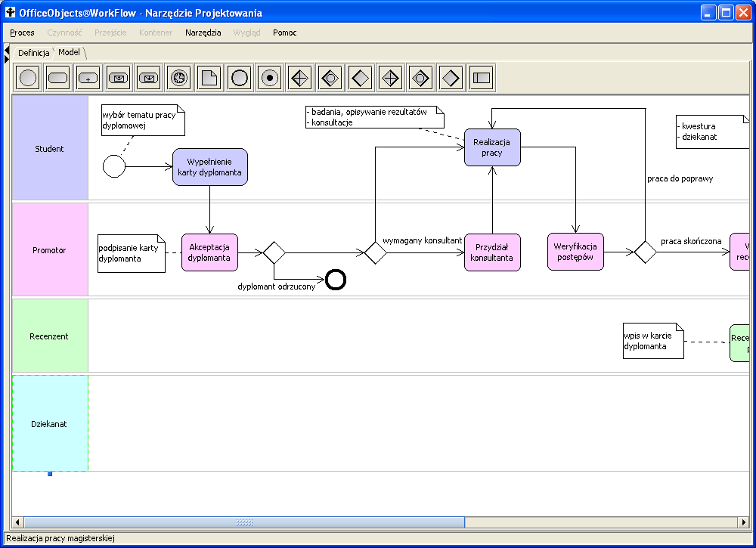Click the greyed Wygląd menu
This screenshot has height=548, width=756.
(x=247, y=33)
